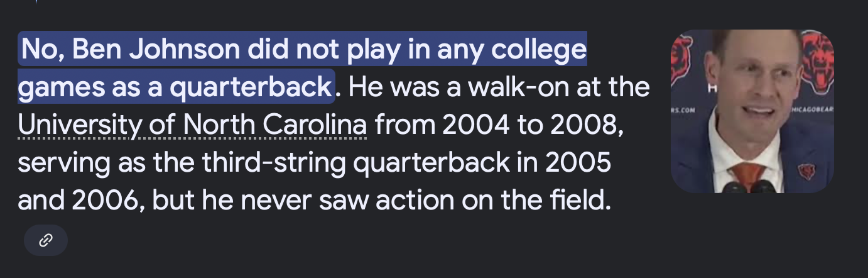Click the chain link source icon
Image resolution: width=868 pixels, height=278 pixels.
tap(45, 240)
